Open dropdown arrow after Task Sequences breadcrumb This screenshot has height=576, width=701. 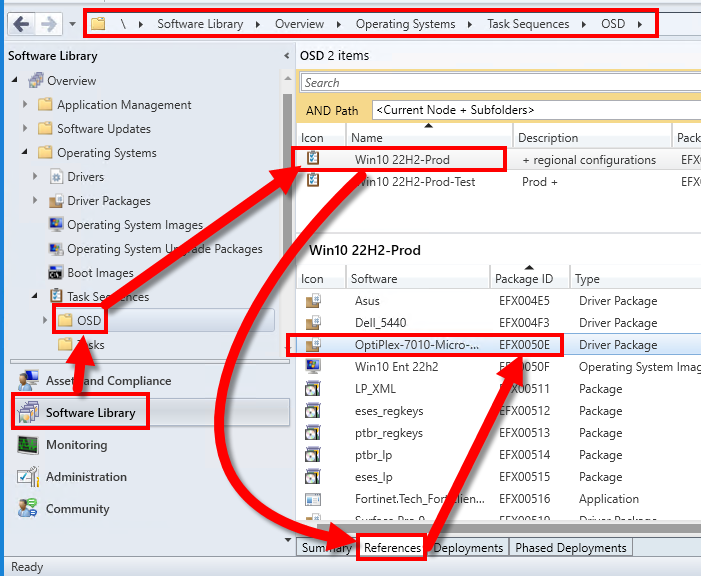[584, 24]
